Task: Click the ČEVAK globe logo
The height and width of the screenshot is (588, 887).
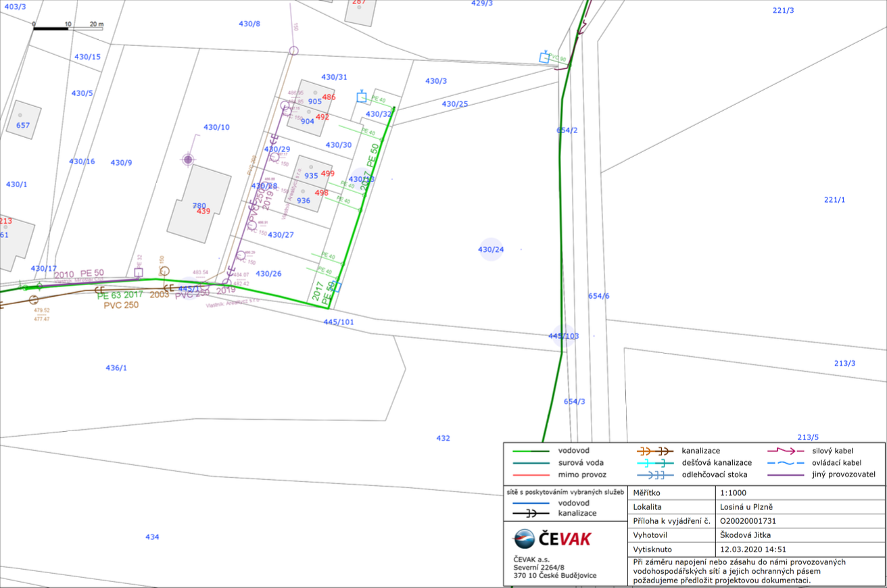Action: click(x=525, y=539)
